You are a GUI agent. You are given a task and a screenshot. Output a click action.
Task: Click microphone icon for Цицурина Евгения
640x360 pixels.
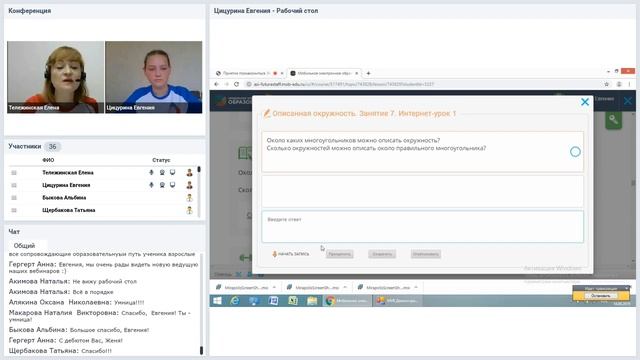151,185
